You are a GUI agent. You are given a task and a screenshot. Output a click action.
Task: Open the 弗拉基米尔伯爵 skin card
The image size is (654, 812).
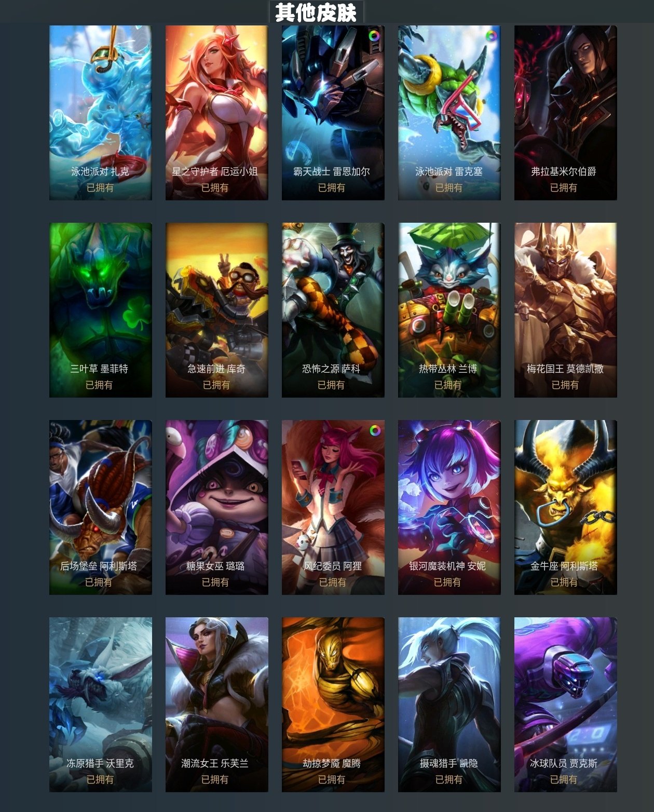tap(566, 113)
